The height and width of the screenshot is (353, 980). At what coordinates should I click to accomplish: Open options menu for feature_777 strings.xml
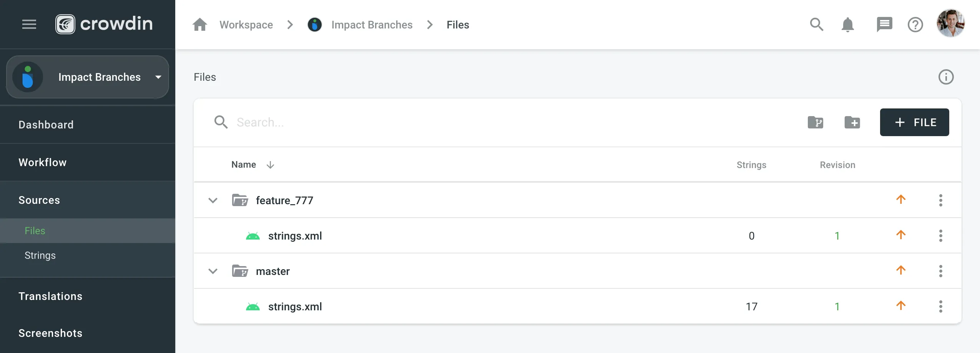point(941,235)
